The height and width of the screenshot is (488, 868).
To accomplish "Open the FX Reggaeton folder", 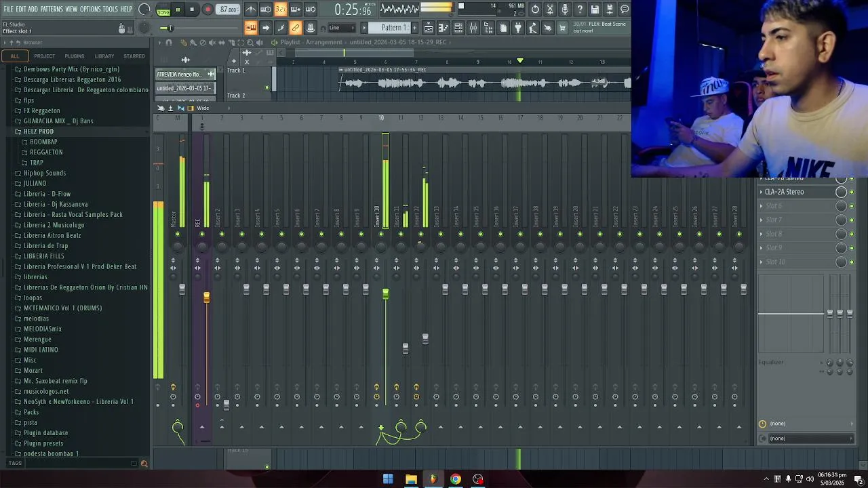I will tap(42, 110).
